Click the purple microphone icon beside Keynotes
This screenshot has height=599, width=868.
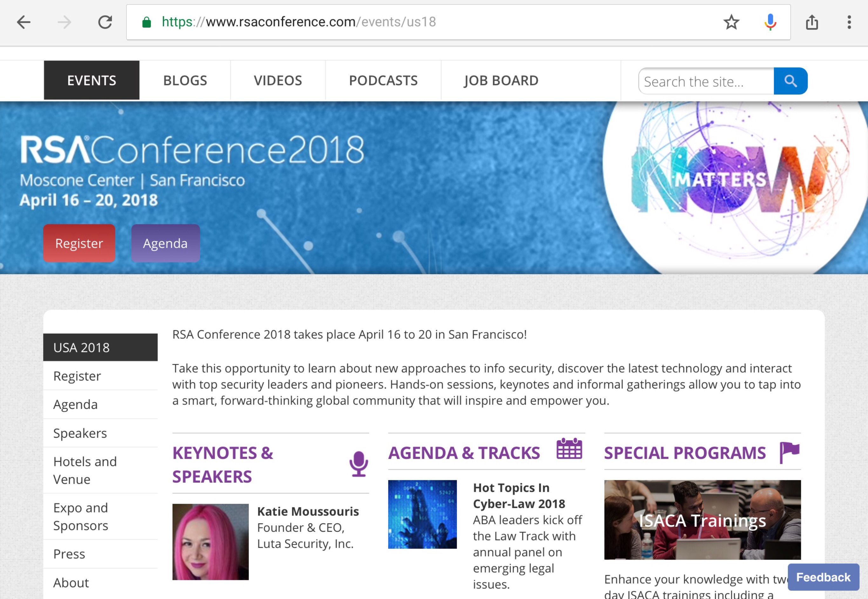pyautogui.click(x=358, y=464)
